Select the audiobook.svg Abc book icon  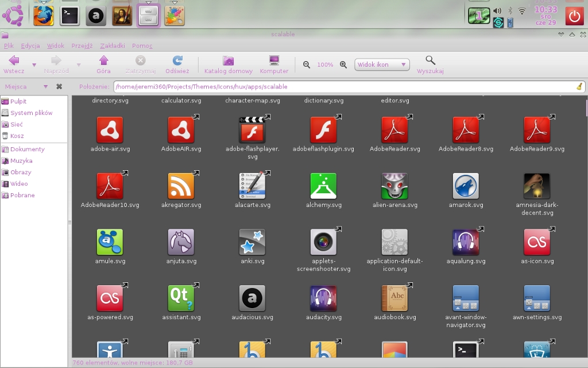(395, 298)
